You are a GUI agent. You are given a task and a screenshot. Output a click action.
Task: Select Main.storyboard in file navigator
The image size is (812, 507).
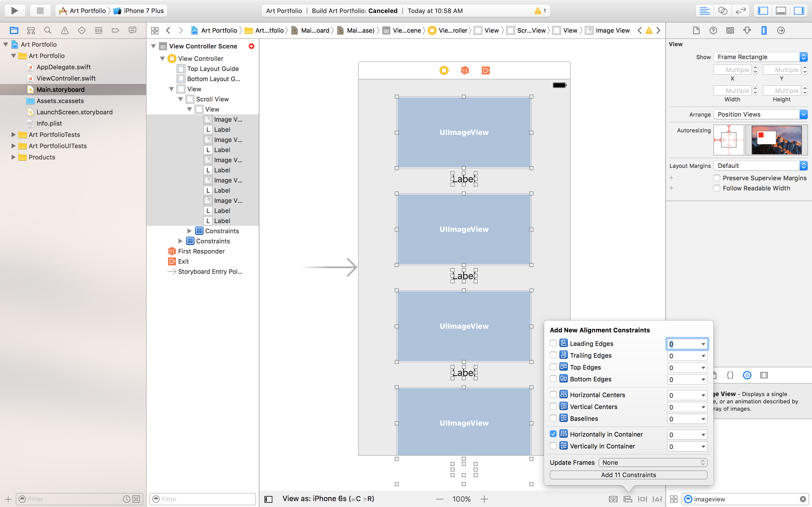60,89
